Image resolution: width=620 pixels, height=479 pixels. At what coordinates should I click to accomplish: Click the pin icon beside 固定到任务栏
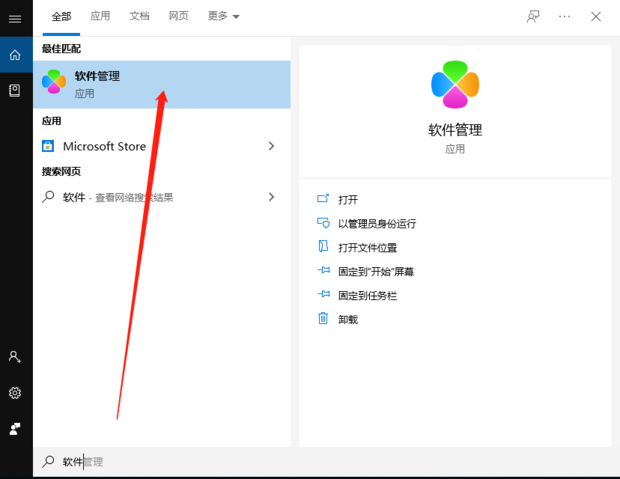click(323, 294)
